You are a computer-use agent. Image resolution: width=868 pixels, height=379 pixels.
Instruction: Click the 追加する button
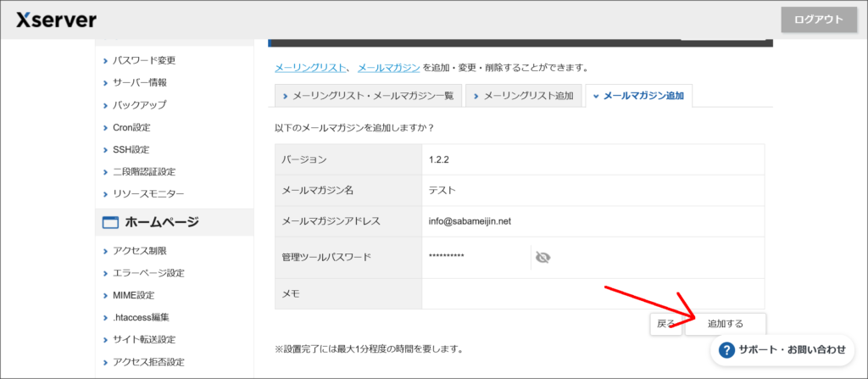pos(726,324)
